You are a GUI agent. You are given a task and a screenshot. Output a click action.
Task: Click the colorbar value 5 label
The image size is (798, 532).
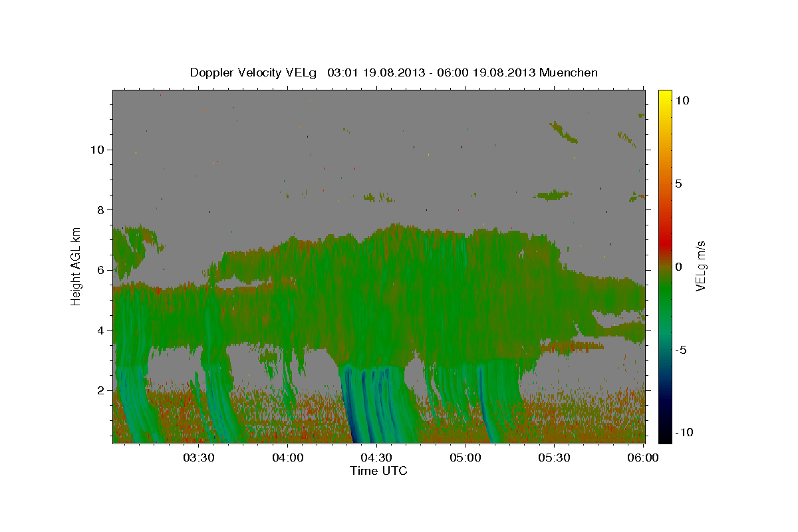click(678, 184)
